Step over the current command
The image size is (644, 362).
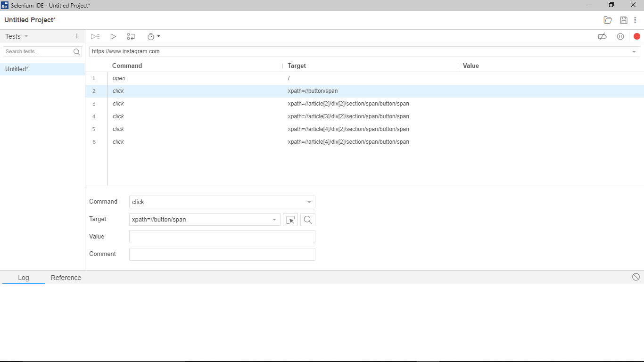pyautogui.click(x=131, y=36)
